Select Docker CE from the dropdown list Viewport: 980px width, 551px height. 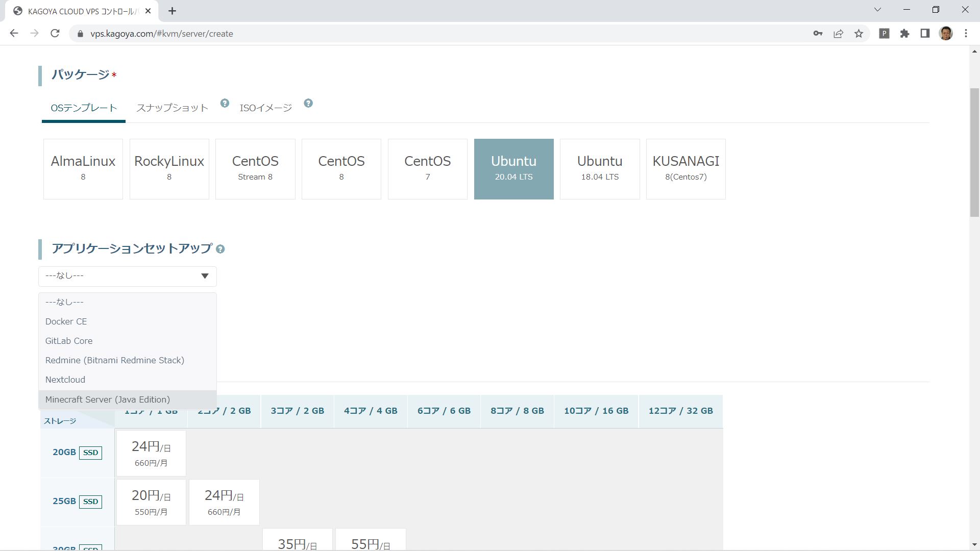coord(66,321)
